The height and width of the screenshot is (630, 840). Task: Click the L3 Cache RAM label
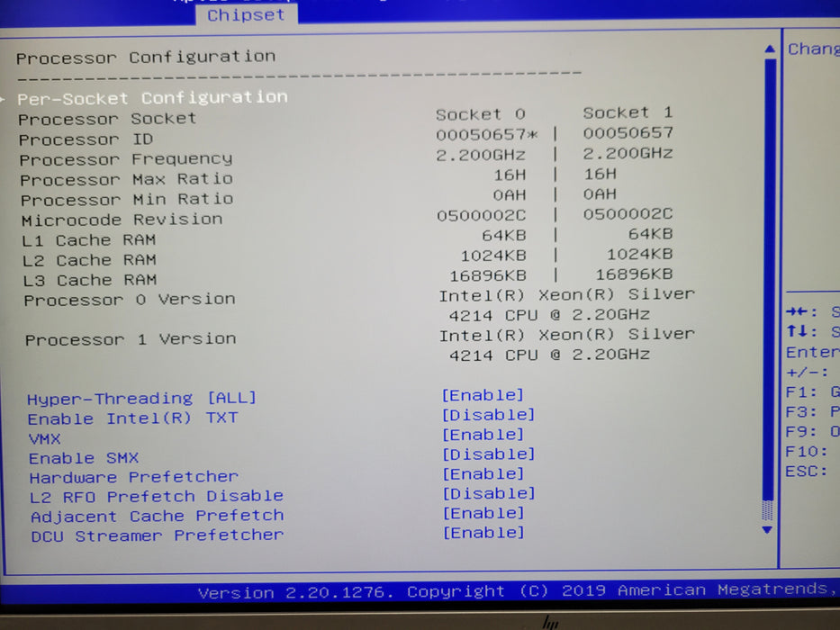(x=90, y=280)
